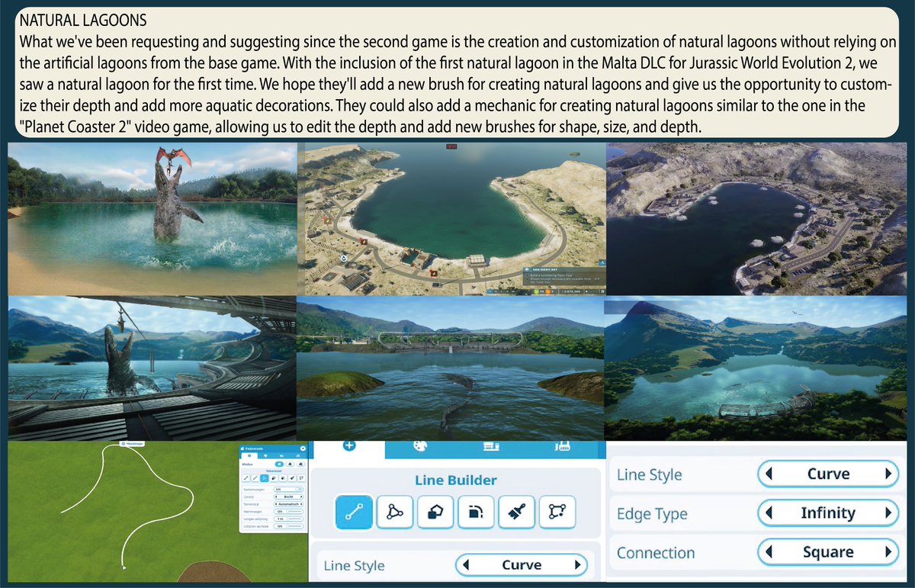Viewport: 915px width, 588px height.
Task: Click the Connection label
Action: click(656, 552)
